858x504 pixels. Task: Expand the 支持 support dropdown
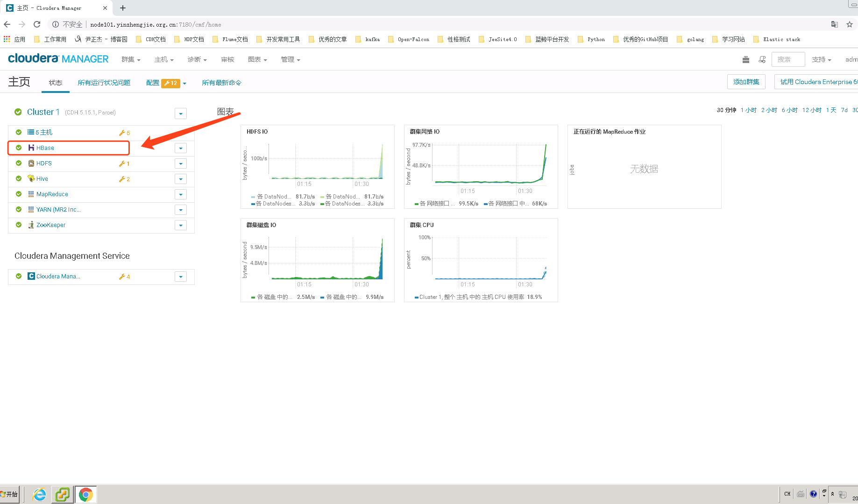tap(822, 59)
